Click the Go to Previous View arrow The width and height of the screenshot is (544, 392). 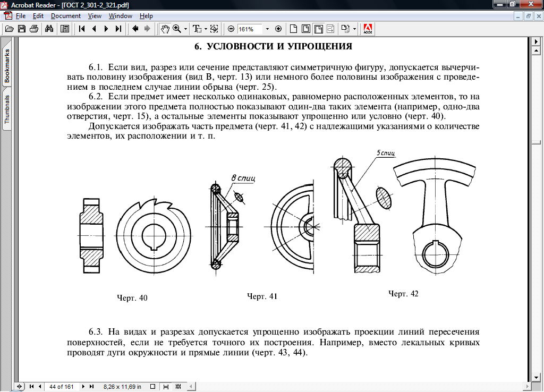coord(135,29)
